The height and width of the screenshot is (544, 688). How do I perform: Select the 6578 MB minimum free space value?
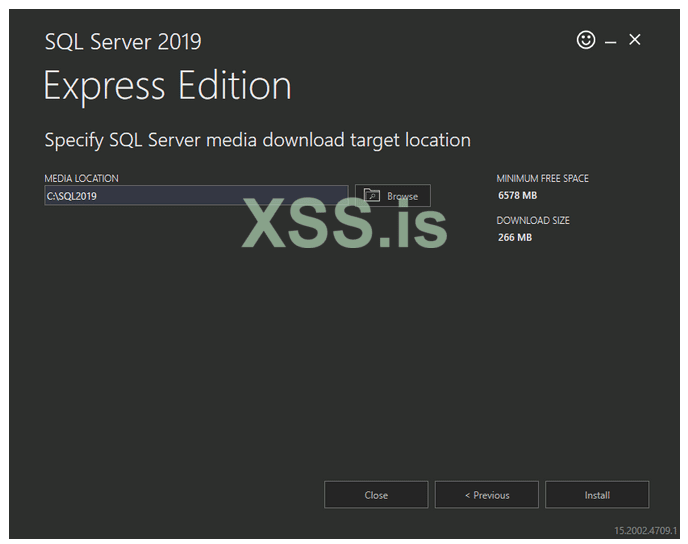[517, 195]
